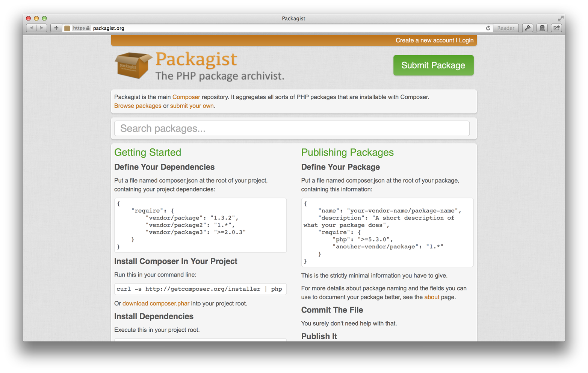Reload the current page

[487, 28]
